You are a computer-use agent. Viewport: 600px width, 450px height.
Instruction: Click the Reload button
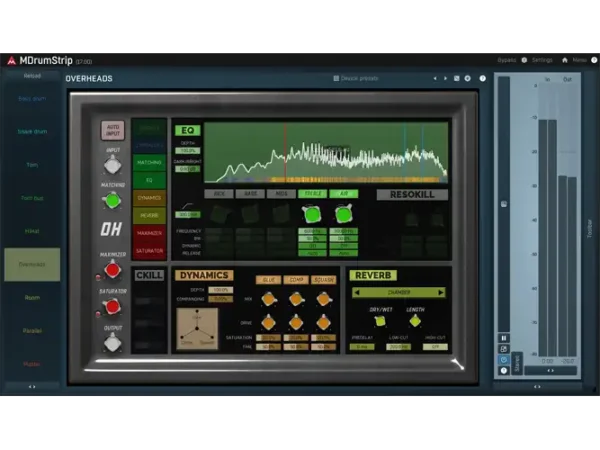click(32, 76)
